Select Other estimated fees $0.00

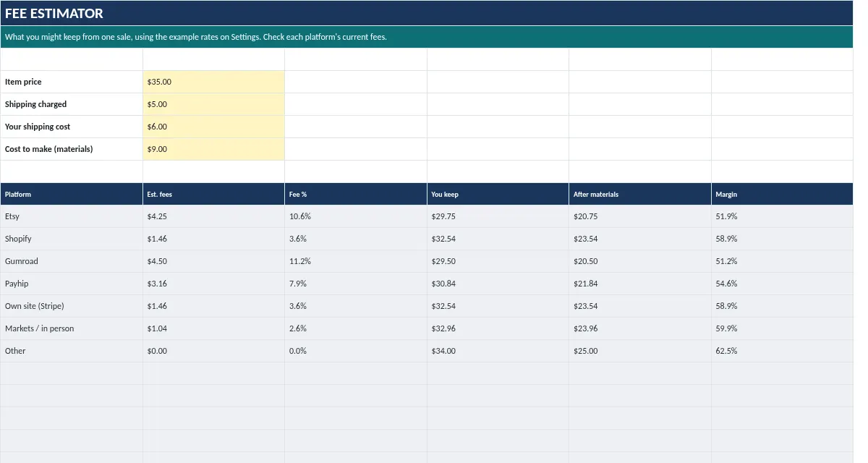(213, 351)
